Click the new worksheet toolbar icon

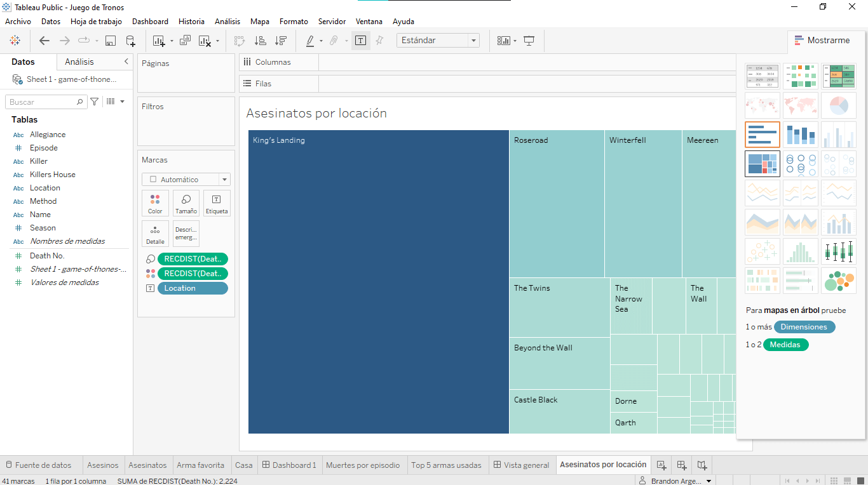159,41
